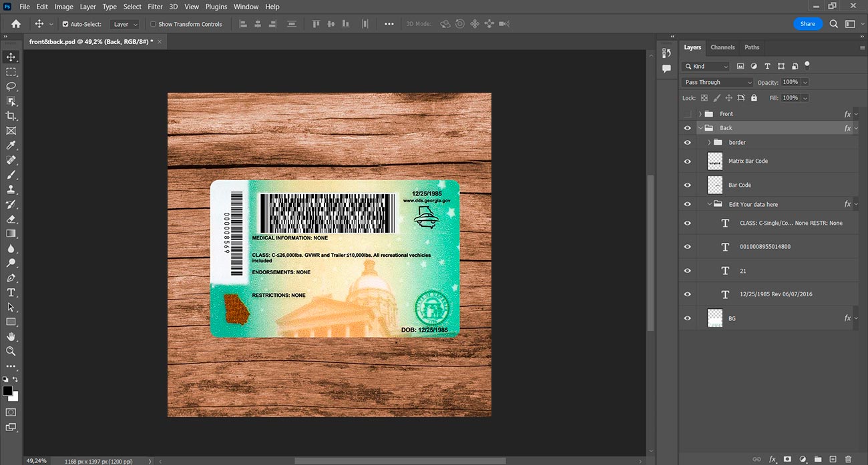868x465 pixels.
Task: Select the Rectangular Marquee tool
Action: [x=11, y=72]
